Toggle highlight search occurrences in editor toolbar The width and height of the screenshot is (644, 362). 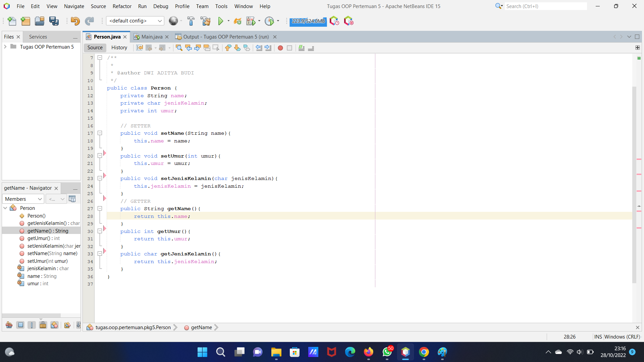(207, 48)
